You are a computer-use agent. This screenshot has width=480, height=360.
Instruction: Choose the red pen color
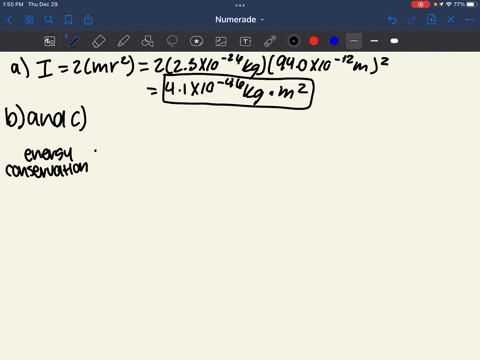[314, 41]
